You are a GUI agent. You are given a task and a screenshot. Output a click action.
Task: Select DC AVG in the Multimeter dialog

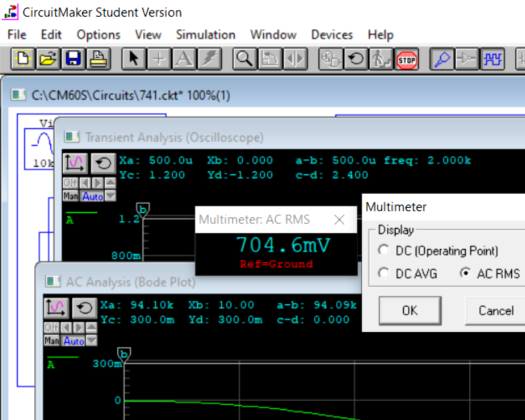point(384,273)
